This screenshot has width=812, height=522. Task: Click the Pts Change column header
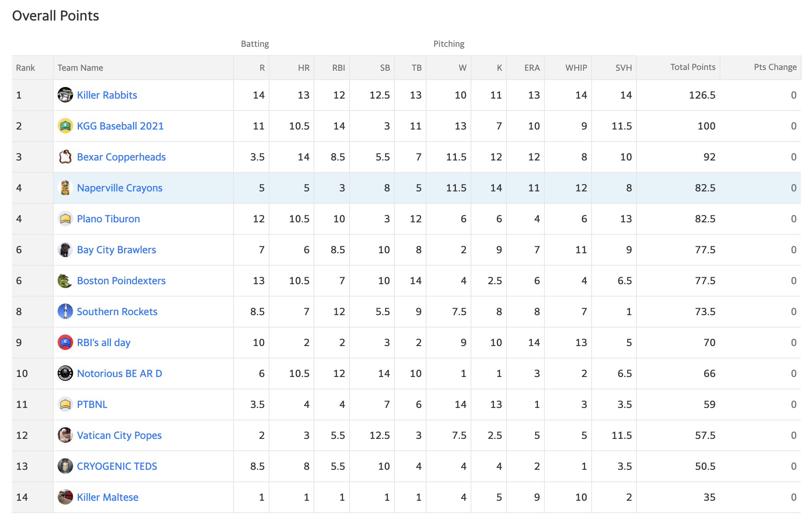click(x=775, y=67)
